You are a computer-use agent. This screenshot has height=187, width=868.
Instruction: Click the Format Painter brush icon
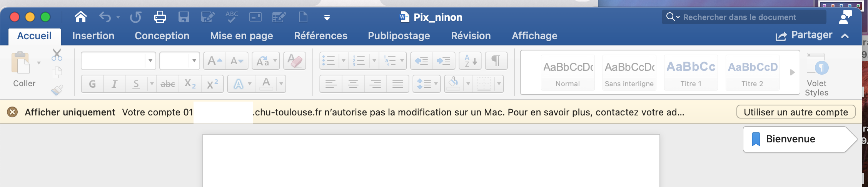click(x=57, y=90)
